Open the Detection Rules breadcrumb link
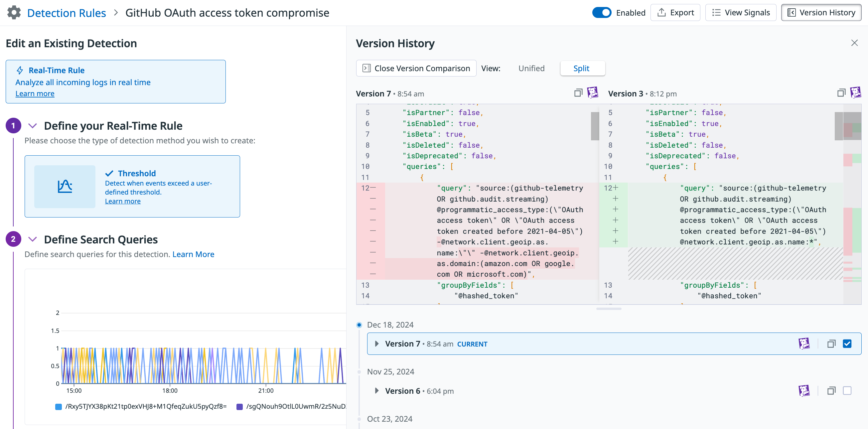Viewport: 868px width, 429px height. point(67,13)
